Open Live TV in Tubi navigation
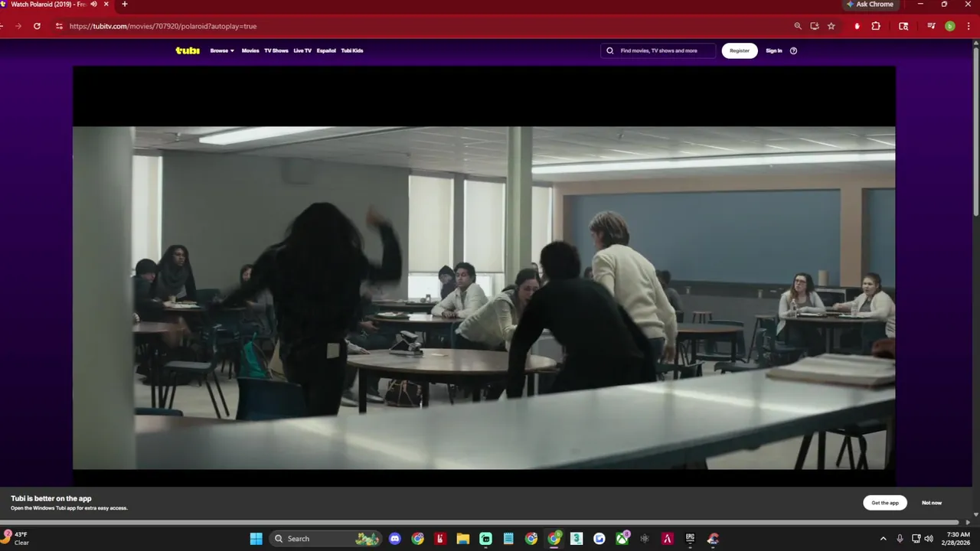This screenshot has width=980, height=551. pos(302,51)
